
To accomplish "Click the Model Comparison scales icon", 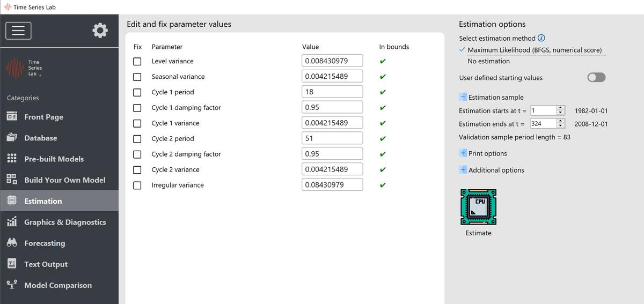I will pos(12,285).
